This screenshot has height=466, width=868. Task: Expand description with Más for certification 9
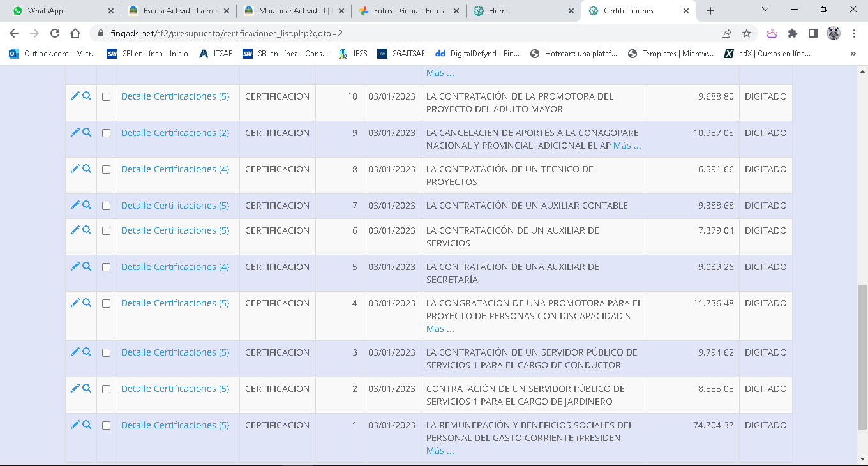tap(627, 146)
